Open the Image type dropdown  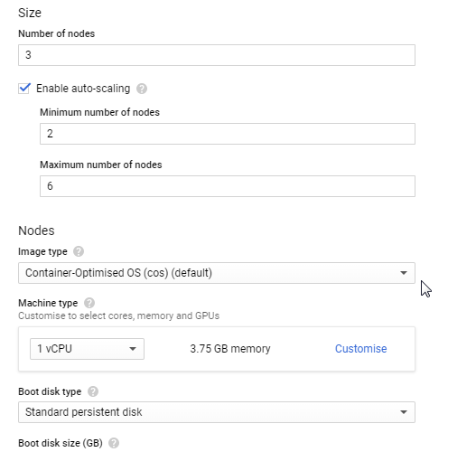point(217,273)
